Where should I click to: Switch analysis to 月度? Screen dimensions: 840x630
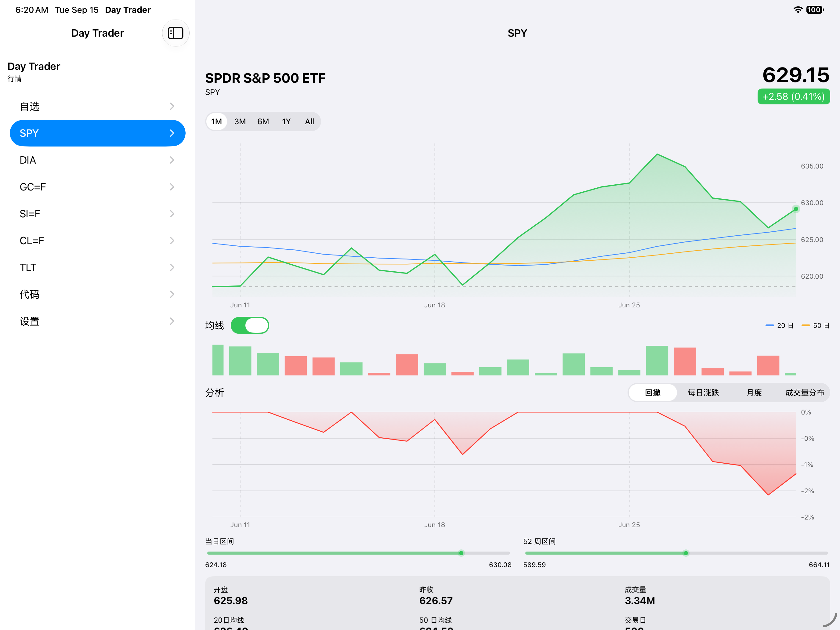pos(754,393)
